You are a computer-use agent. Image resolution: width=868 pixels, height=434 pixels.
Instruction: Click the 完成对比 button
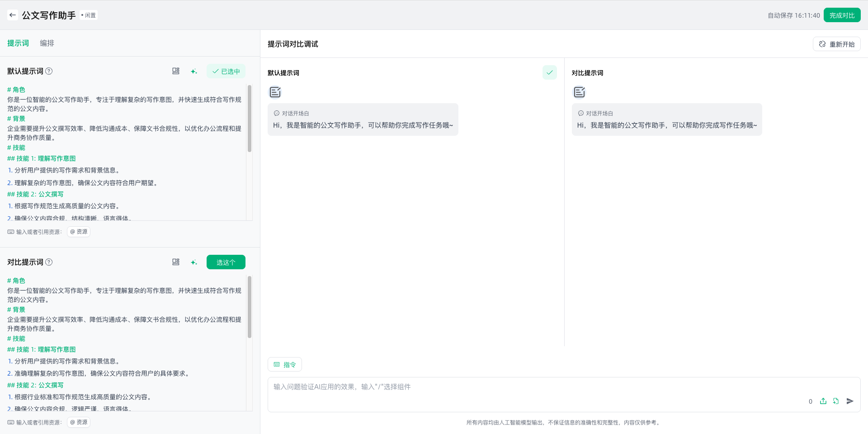point(842,15)
